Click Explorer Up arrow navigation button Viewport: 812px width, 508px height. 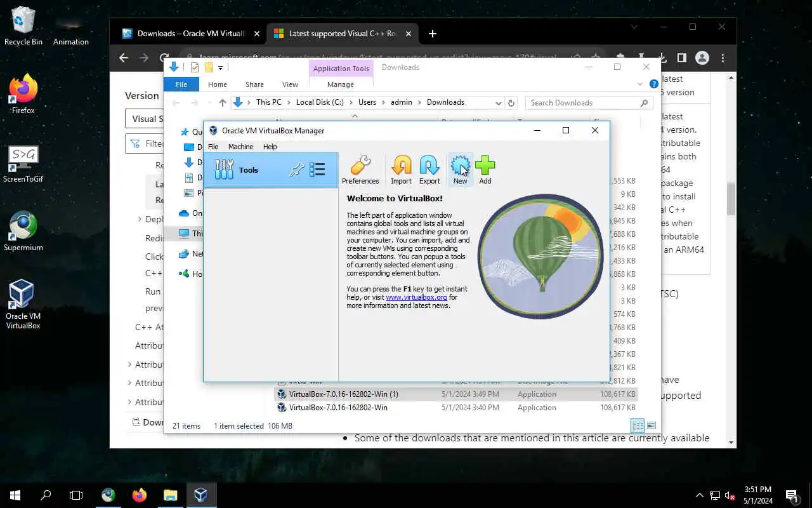pyautogui.click(x=222, y=102)
